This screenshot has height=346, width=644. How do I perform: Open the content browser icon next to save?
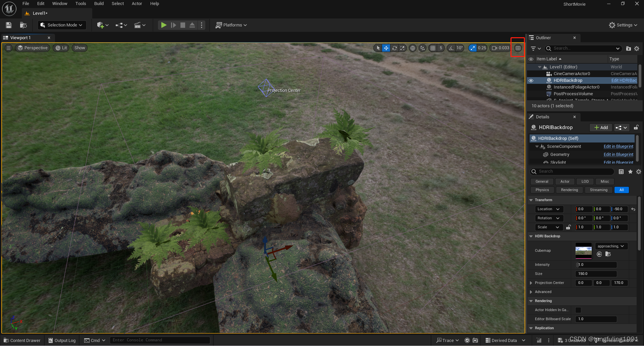point(23,25)
